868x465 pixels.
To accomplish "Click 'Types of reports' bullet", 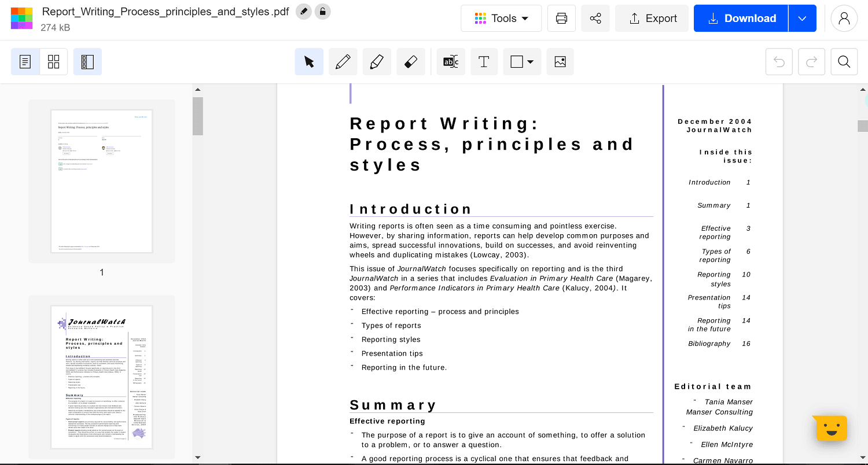I will [391, 326].
